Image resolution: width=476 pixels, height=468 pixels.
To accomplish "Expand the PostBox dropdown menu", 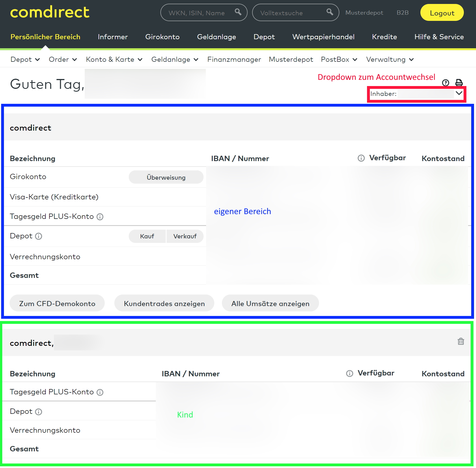I will click(x=339, y=60).
